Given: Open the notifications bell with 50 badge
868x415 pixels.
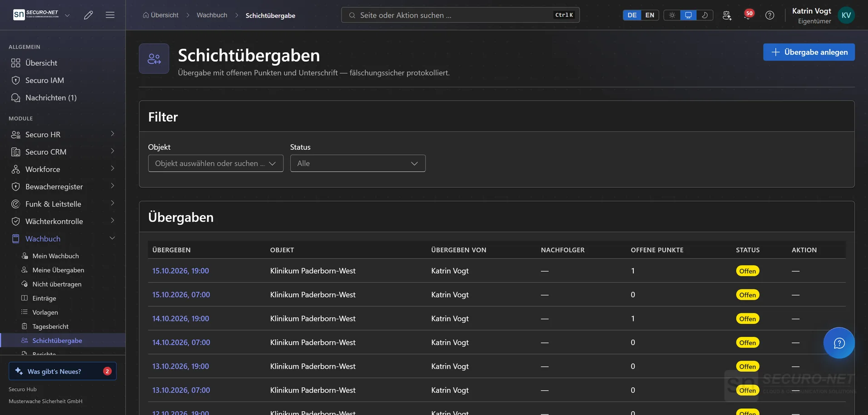Looking at the screenshot, I should [748, 15].
